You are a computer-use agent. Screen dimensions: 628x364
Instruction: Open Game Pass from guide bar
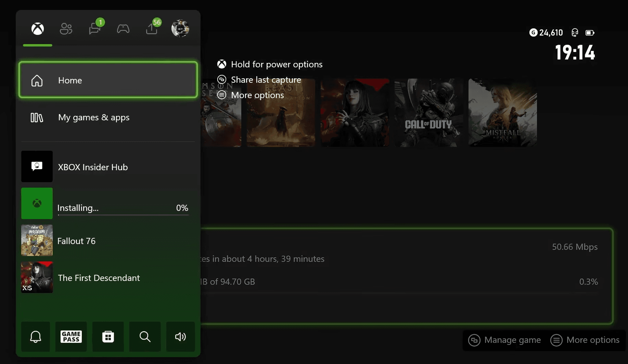click(x=71, y=337)
